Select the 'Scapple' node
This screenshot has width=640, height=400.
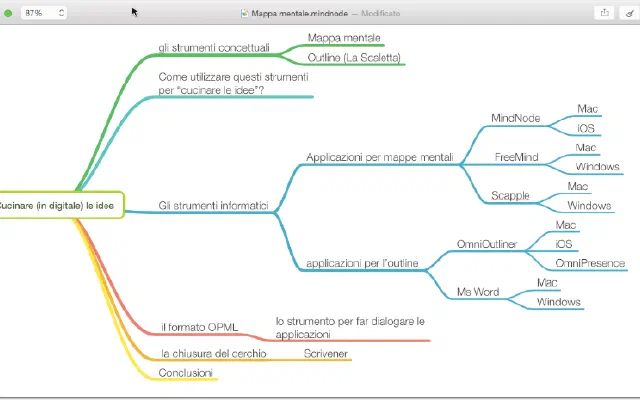click(x=510, y=196)
